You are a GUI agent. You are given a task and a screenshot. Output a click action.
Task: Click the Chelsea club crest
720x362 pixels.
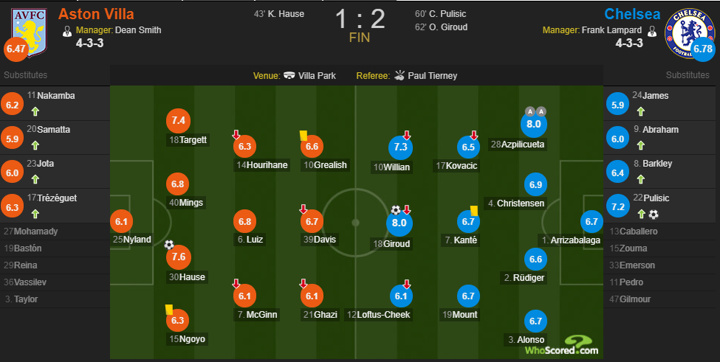tap(689, 33)
